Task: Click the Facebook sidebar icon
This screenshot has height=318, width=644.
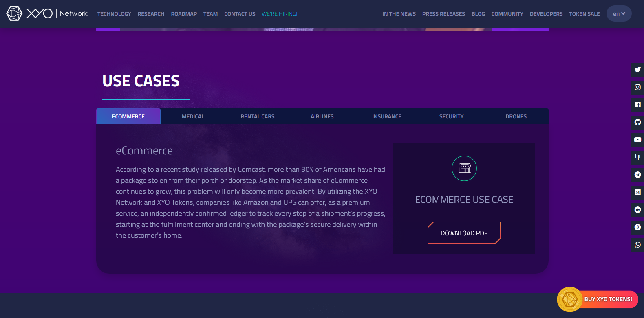Action: 637,105
